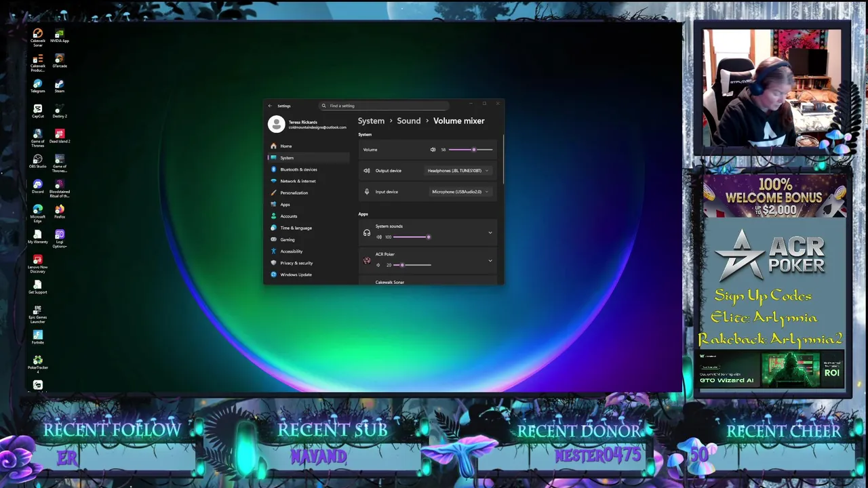Click the System breadcrumb link

[x=371, y=121]
